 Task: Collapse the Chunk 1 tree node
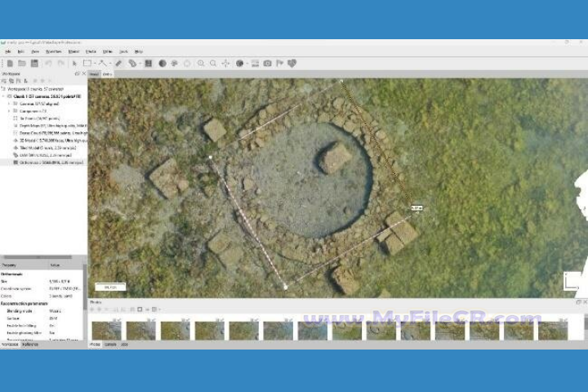[x=4, y=96]
